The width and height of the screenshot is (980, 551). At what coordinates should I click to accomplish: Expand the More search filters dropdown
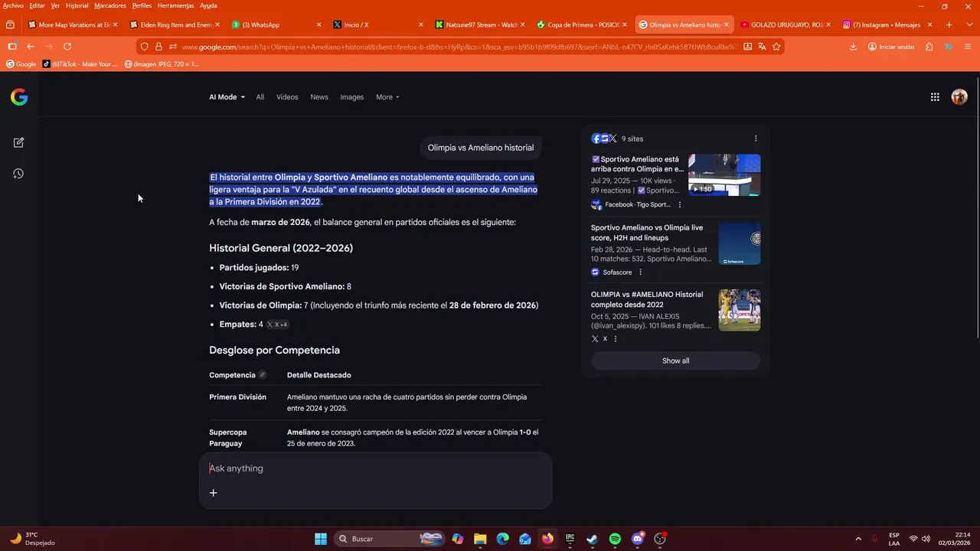point(387,97)
